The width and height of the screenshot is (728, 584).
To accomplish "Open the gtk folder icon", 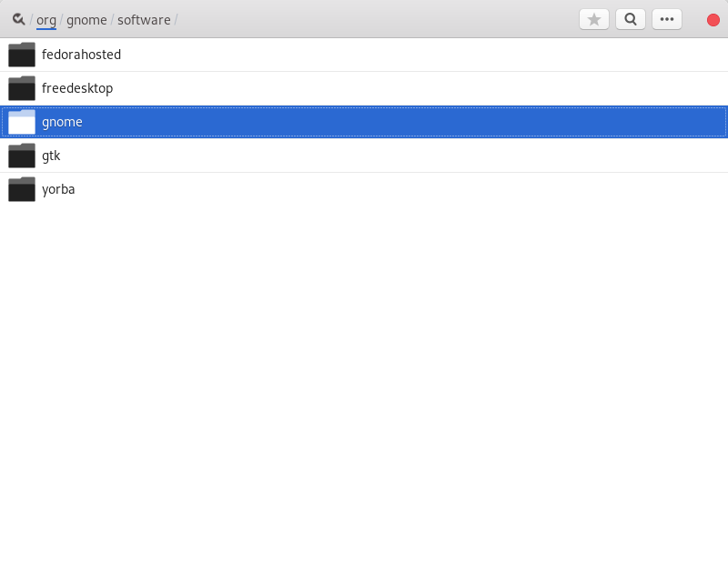I will click(x=22, y=156).
